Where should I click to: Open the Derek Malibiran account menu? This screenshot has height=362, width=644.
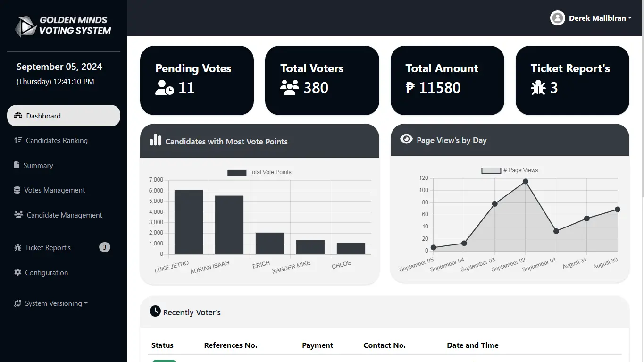click(x=590, y=18)
